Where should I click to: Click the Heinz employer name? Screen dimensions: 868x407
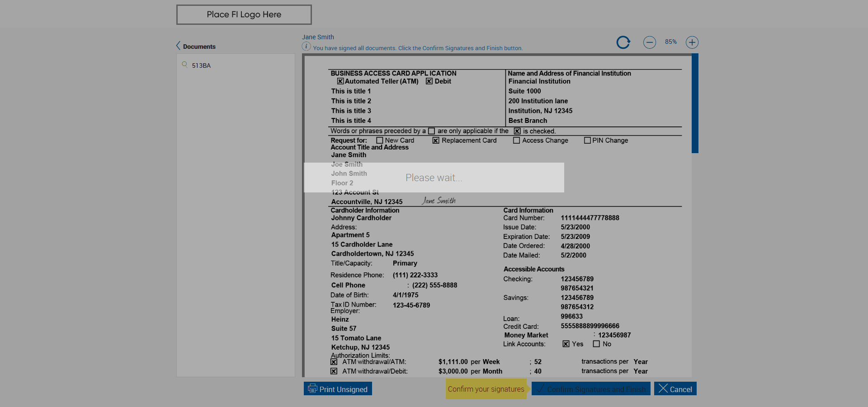click(340, 319)
